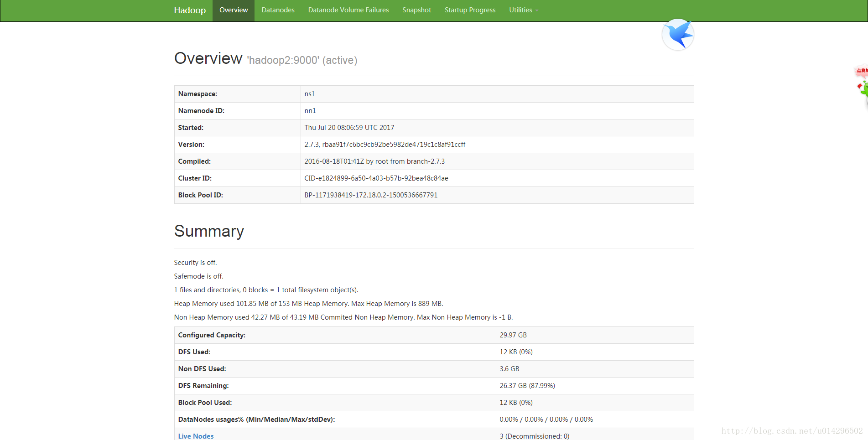Click the compiled value 2016-08-18T01:41Z

tap(374, 161)
